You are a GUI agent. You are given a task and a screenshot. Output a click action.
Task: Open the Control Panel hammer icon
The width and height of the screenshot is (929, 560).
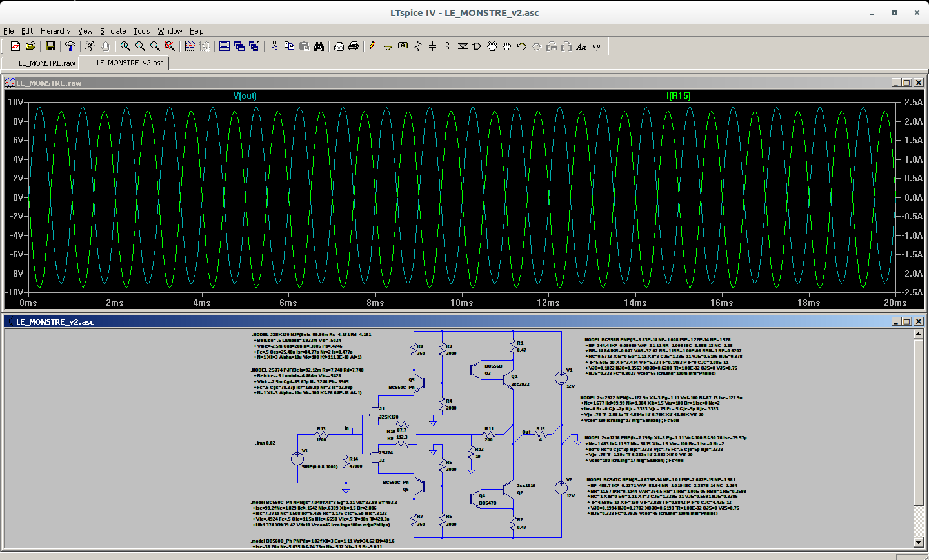pyautogui.click(x=70, y=46)
